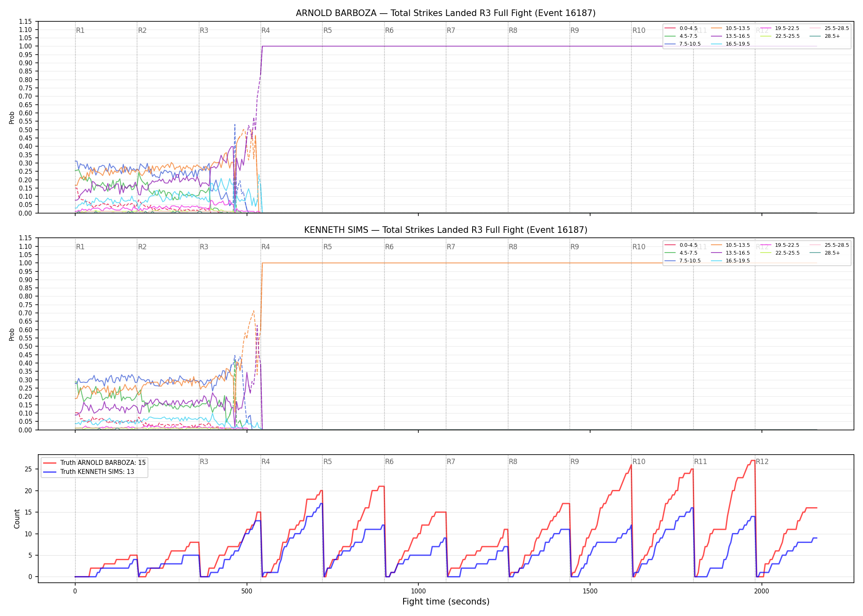Select 10.5-13.5 legend entry in Sims chart
Image resolution: width=863 pixels, height=616 pixels.
tap(730, 245)
